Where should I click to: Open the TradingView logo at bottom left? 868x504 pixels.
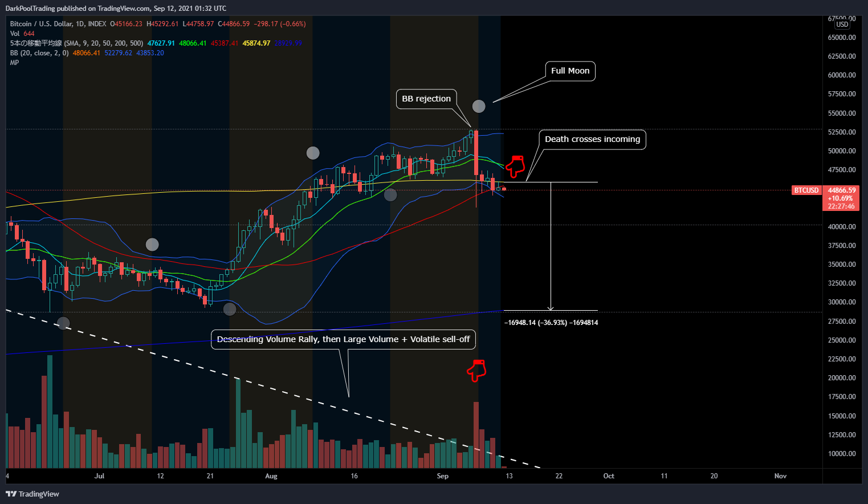pos(32,494)
